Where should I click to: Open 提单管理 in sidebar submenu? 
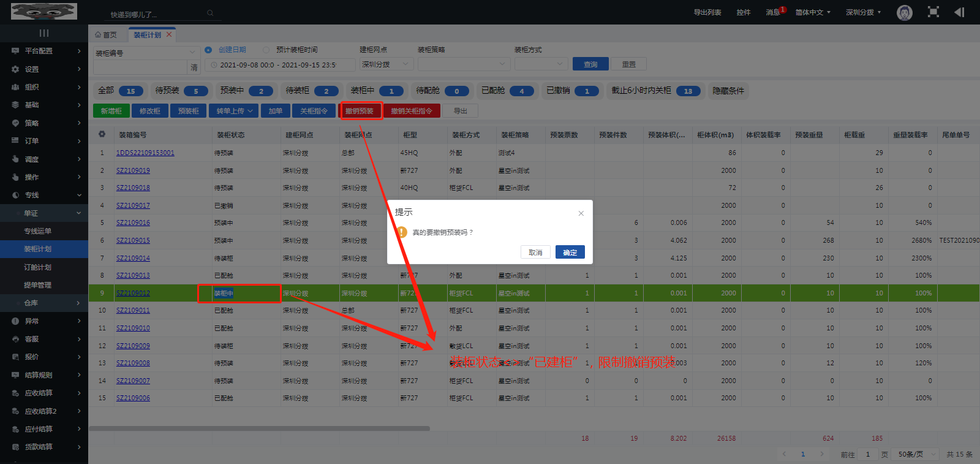point(37,285)
